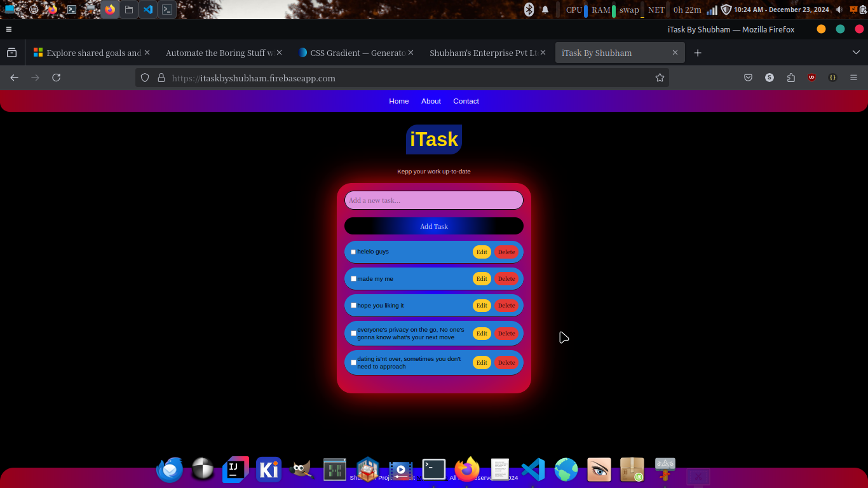Open the eye image viewer icon in dock
868x488 pixels.
tap(599, 470)
